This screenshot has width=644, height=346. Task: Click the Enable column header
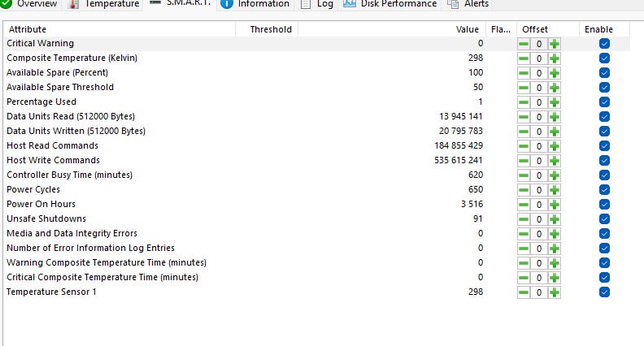pyautogui.click(x=604, y=29)
